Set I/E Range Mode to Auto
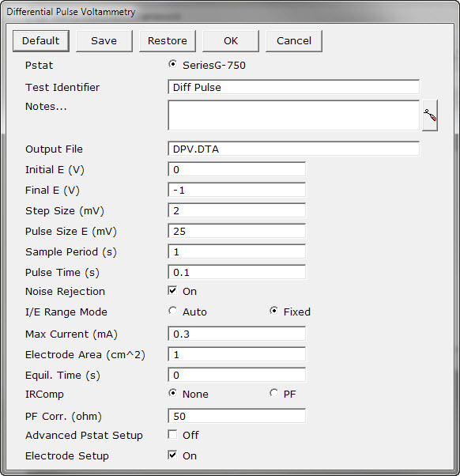Screen dimensions: 460x476 pyautogui.click(x=172, y=311)
